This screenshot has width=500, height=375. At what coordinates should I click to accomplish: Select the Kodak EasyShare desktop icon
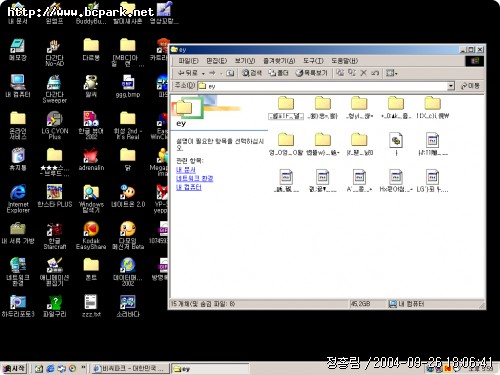point(91,235)
